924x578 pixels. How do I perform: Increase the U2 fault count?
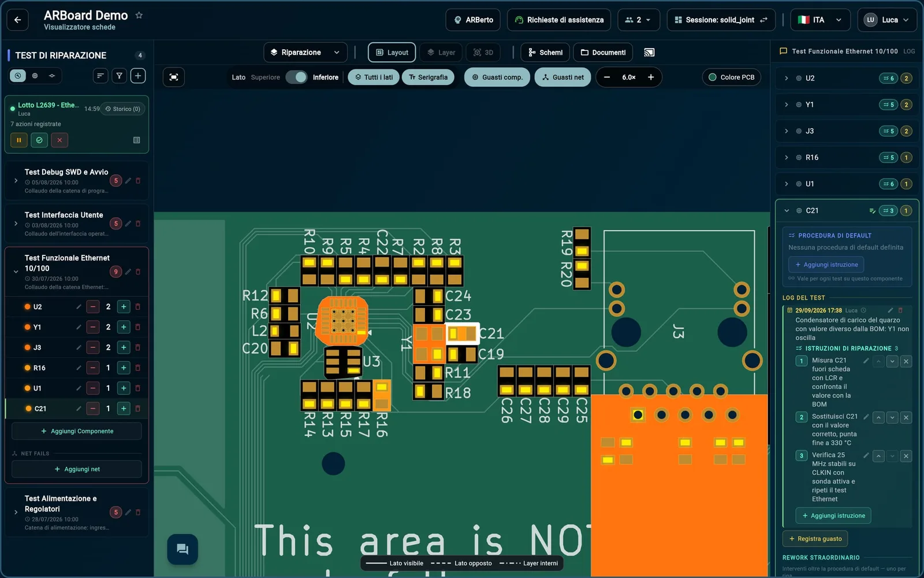124,307
